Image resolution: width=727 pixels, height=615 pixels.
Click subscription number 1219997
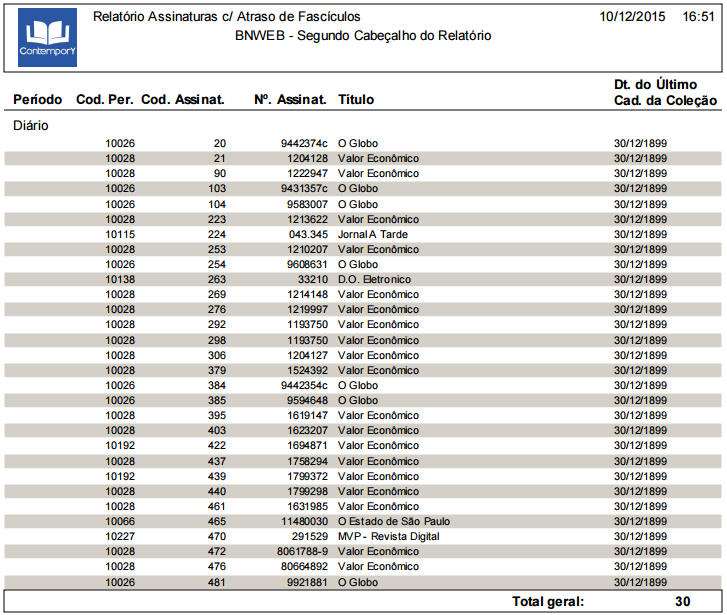(x=307, y=309)
